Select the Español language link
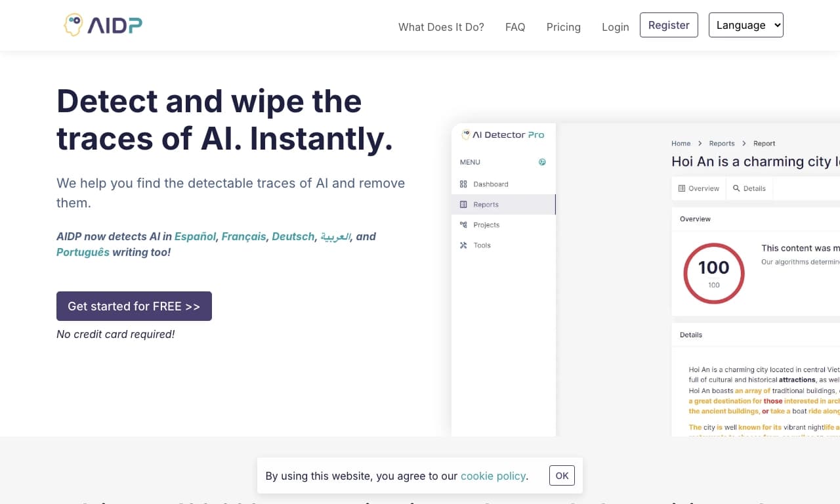Screen dimensions: 840x504 [195, 236]
